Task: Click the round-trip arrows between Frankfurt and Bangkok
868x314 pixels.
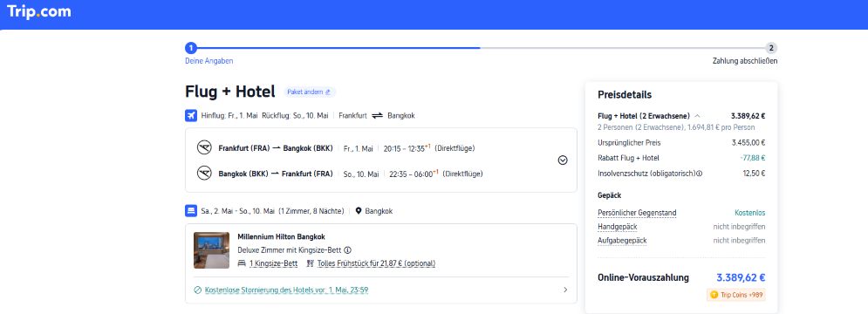Action: point(377,116)
